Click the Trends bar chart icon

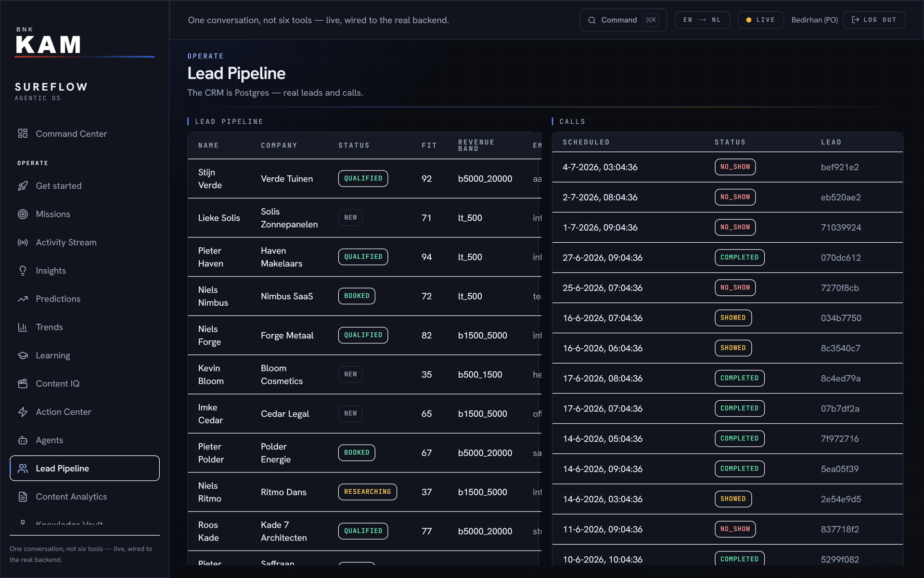click(x=23, y=327)
